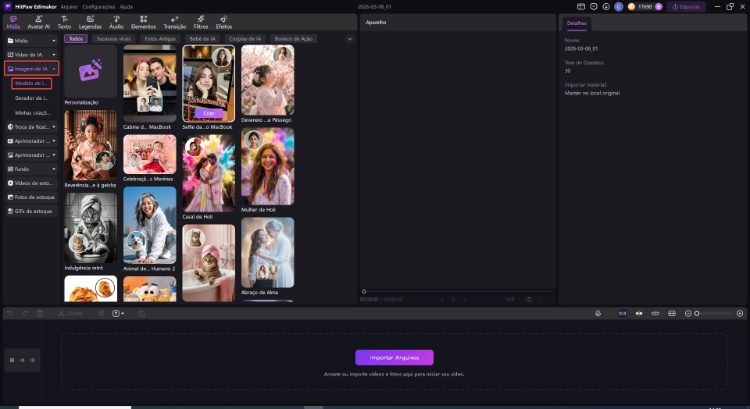Open the Elementos panel
750x409 pixels.
point(143,22)
